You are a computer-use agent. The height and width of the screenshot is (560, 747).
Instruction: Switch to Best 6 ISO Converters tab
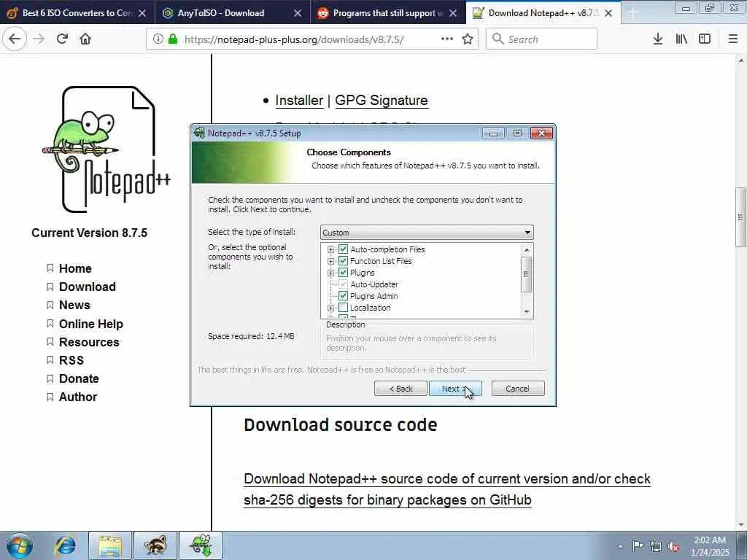(77, 13)
